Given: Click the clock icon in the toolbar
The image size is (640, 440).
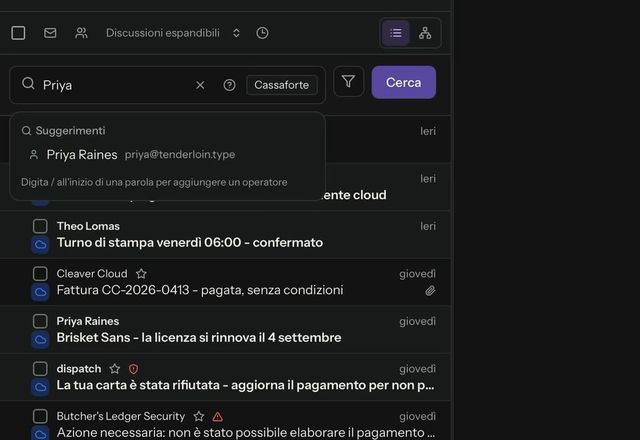Looking at the screenshot, I should click(x=262, y=33).
